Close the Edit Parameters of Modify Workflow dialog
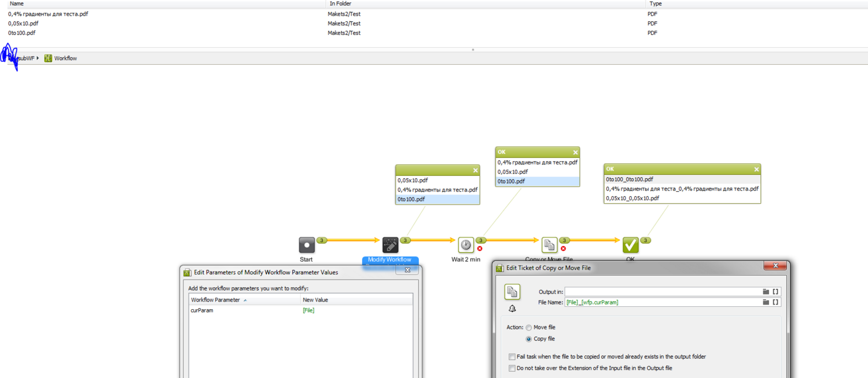The height and width of the screenshot is (378, 868). pos(407,270)
